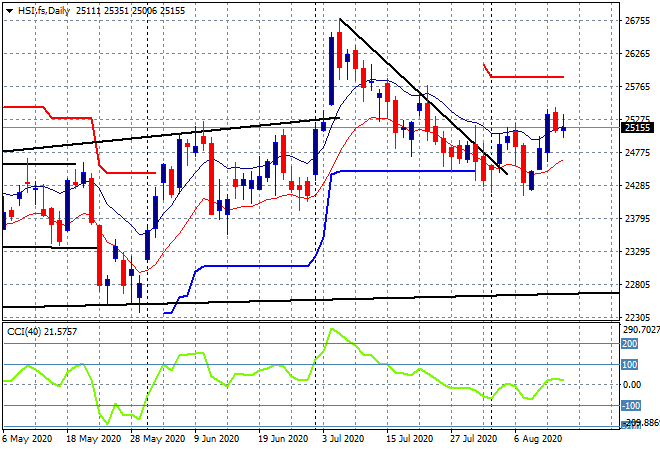Click the tall blue candle at the July peak
This screenshot has height=450, width=660.
[332, 71]
